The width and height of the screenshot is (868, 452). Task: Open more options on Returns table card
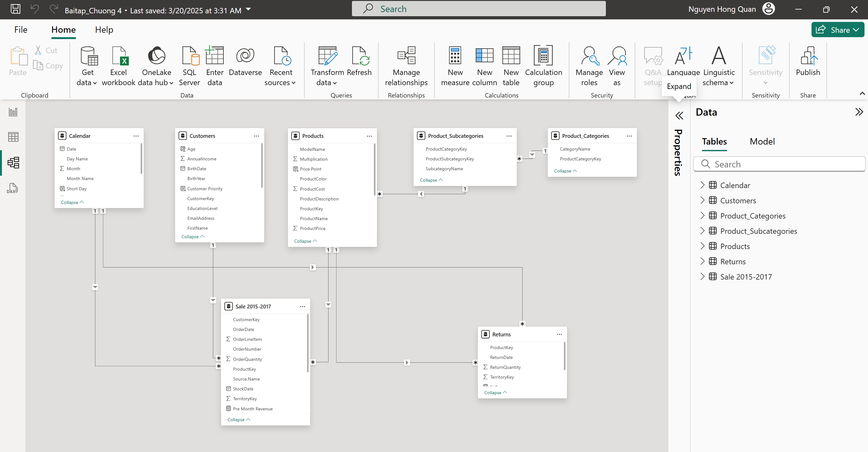559,334
